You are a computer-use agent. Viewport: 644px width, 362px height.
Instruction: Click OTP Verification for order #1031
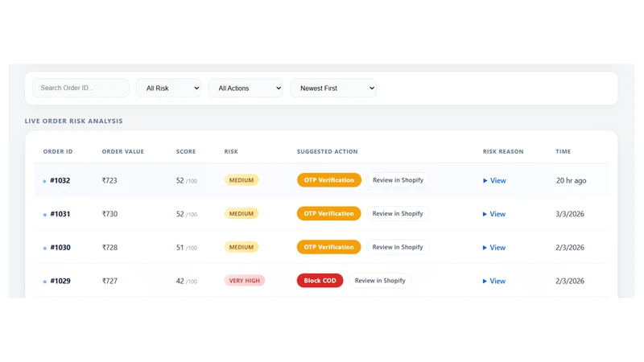329,213
